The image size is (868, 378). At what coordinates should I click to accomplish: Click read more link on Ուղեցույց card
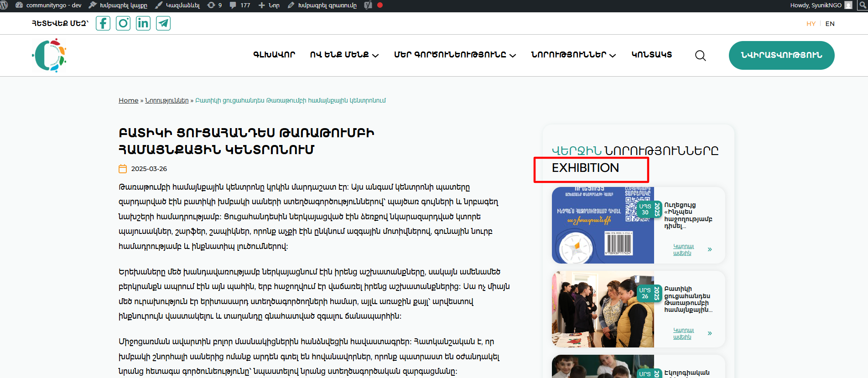tap(683, 249)
